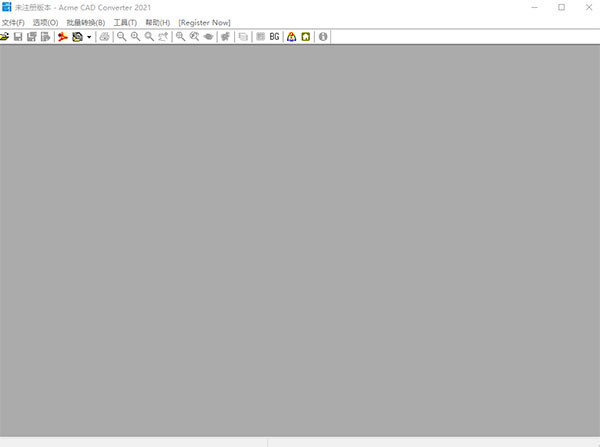Click the Zoom In magnifier icon

point(135,37)
